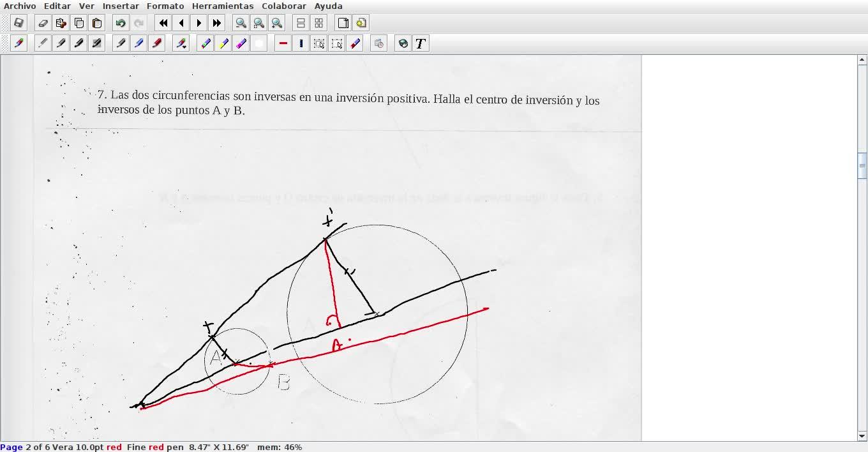Select the stroke eraser tool

(355, 43)
